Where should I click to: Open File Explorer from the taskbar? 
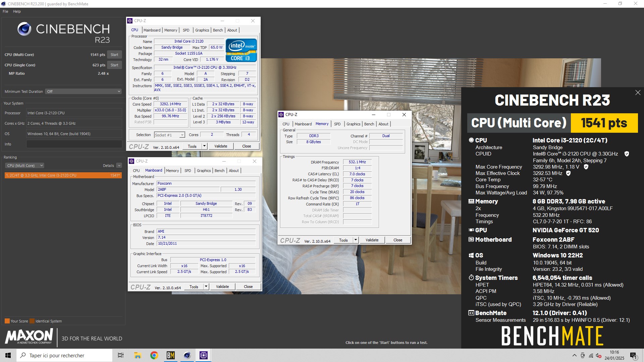coord(138,355)
